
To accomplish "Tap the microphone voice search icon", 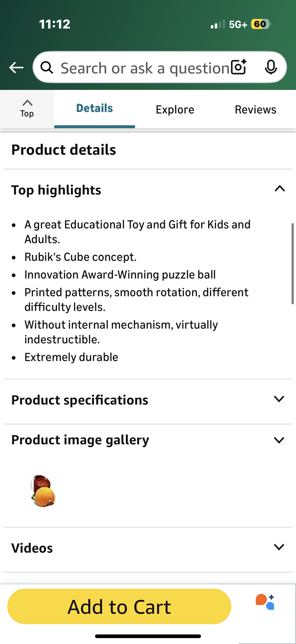I will 270,67.
